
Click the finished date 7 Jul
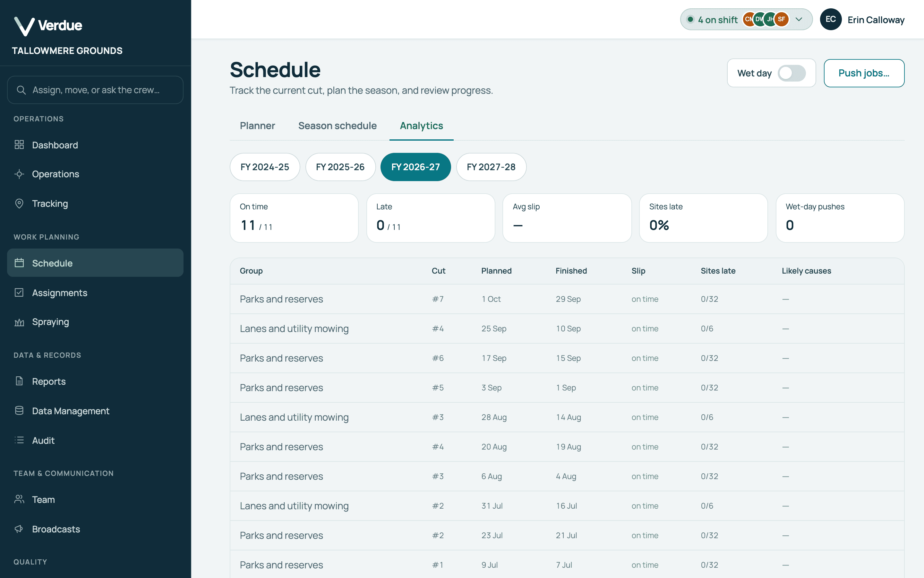[x=564, y=565]
